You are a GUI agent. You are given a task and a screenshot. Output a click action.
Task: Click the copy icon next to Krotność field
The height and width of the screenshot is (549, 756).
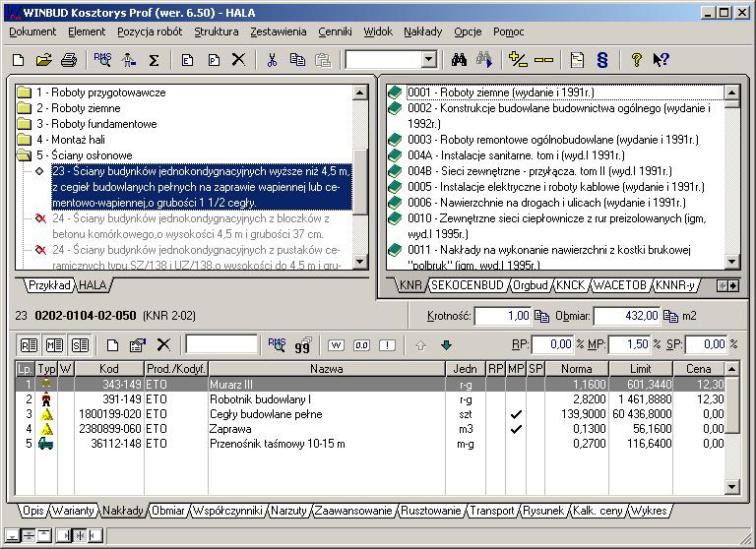pos(542,316)
